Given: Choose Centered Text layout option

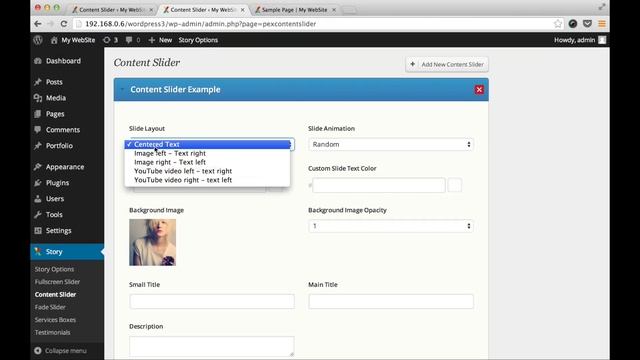Looking at the screenshot, I should [207, 144].
